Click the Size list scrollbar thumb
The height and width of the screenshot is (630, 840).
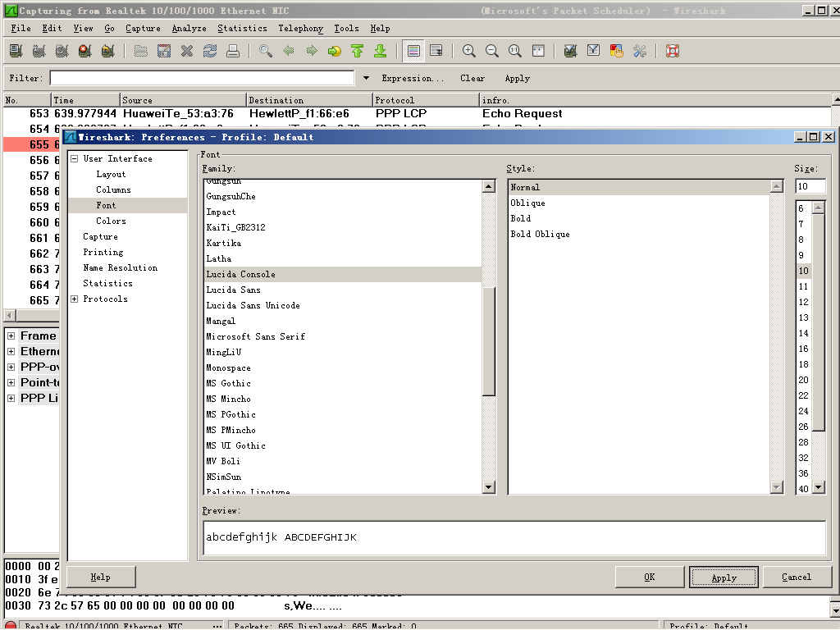click(819, 322)
